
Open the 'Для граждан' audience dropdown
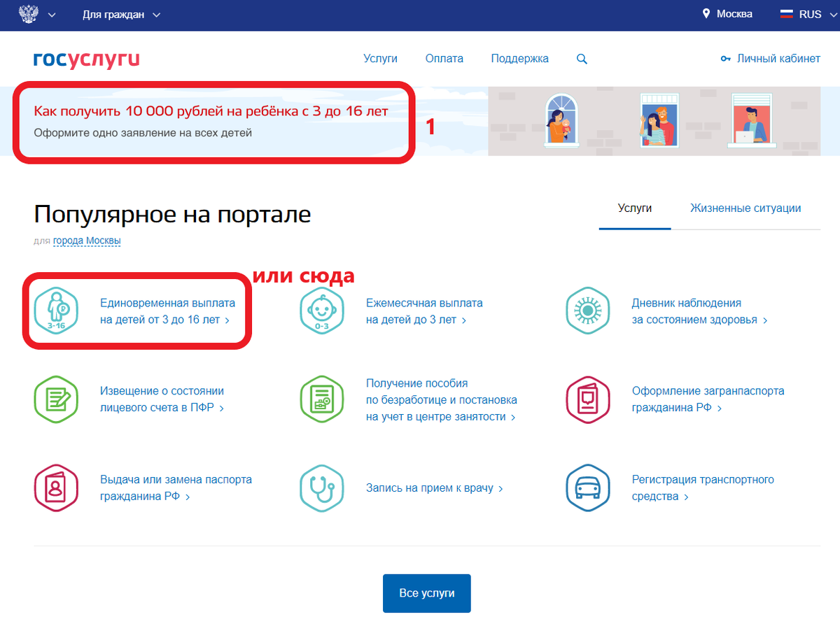(121, 14)
